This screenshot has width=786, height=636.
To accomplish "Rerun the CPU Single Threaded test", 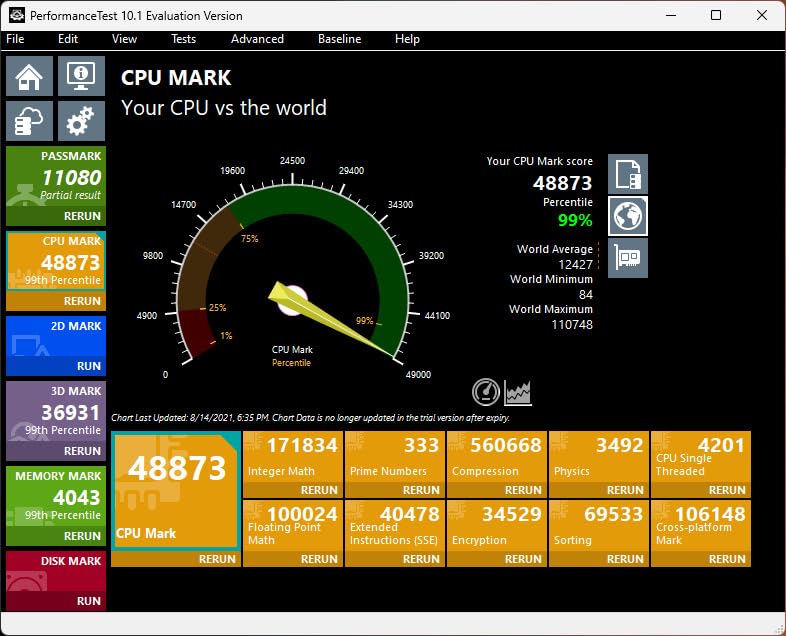I will tap(727, 490).
